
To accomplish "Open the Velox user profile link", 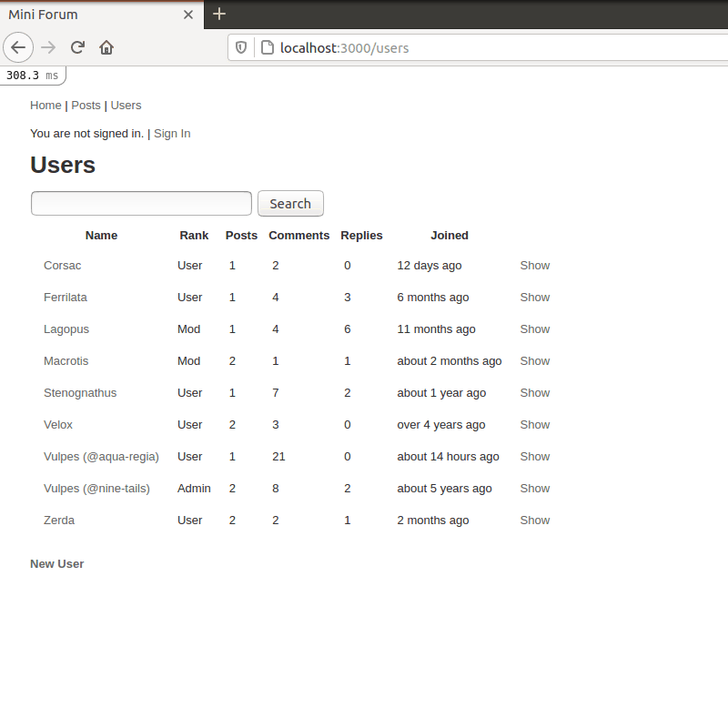I will tap(58, 425).
